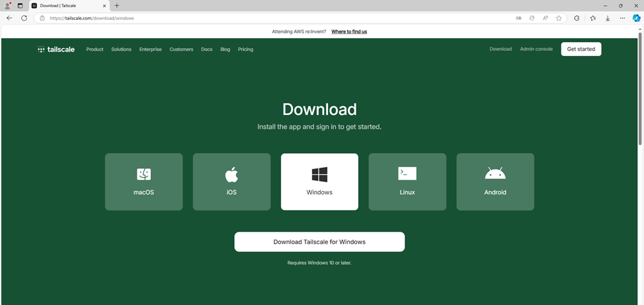Add this page to favorites star
The width and height of the screenshot is (644, 305).
559,18
